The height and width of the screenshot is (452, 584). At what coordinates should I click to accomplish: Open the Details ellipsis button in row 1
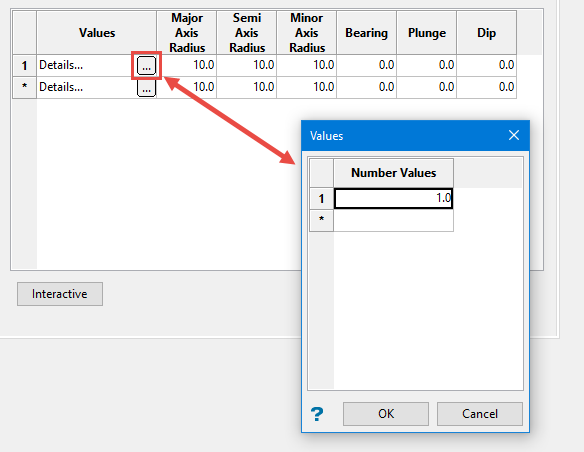(x=146, y=66)
